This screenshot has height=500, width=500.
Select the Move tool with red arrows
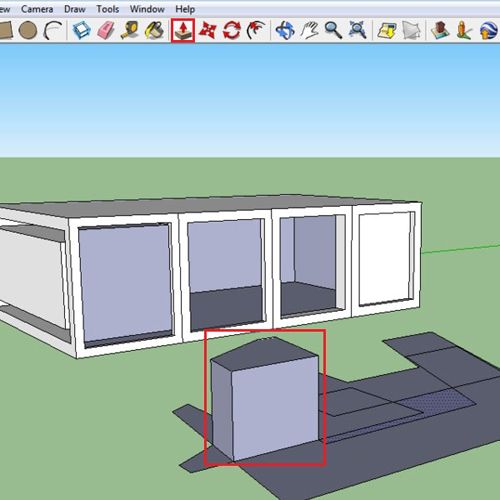[207, 30]
